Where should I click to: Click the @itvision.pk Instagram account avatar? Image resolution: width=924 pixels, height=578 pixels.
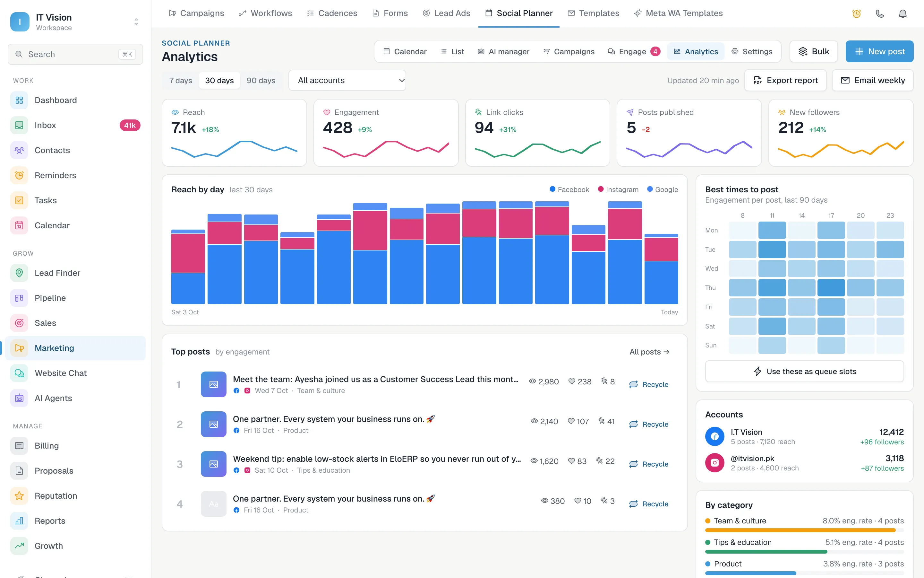(715, 463)
